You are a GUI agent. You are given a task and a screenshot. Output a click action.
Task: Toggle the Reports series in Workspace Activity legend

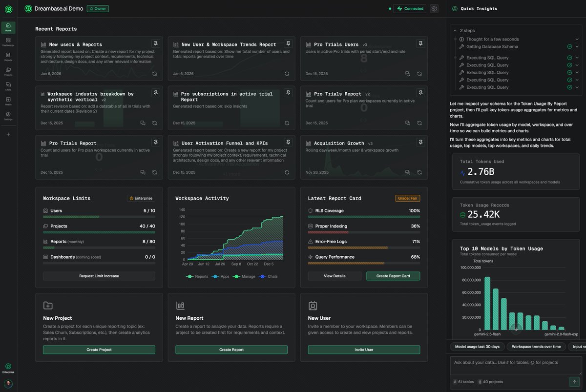tap(197, 276)
